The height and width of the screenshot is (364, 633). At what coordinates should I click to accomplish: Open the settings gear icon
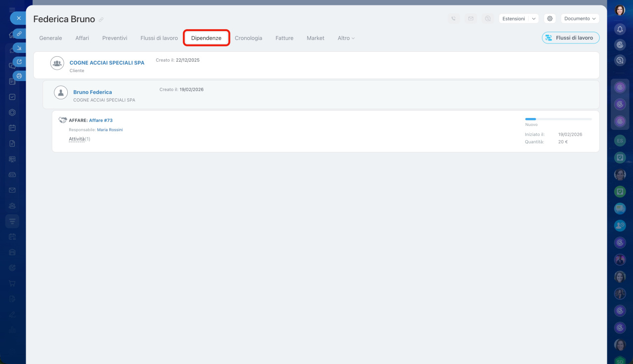(549, 18)
